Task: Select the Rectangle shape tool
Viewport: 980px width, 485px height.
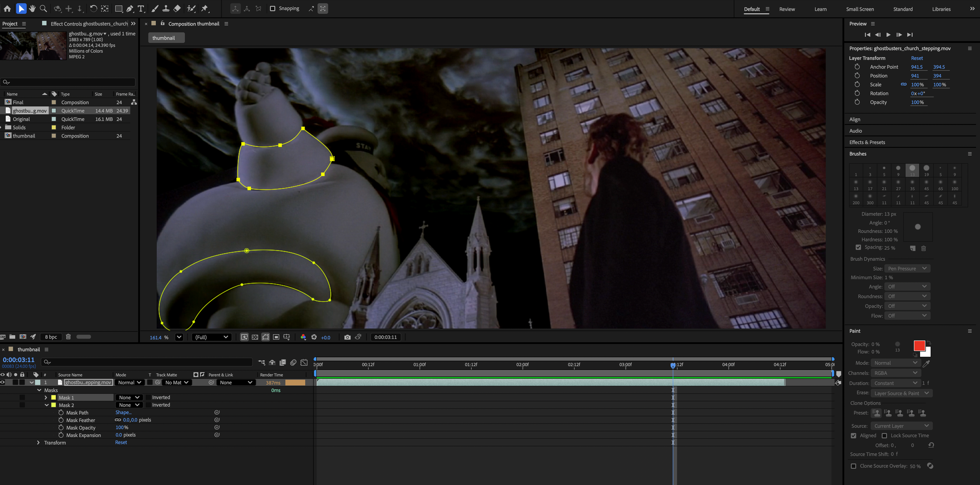Action: (118, 9)
